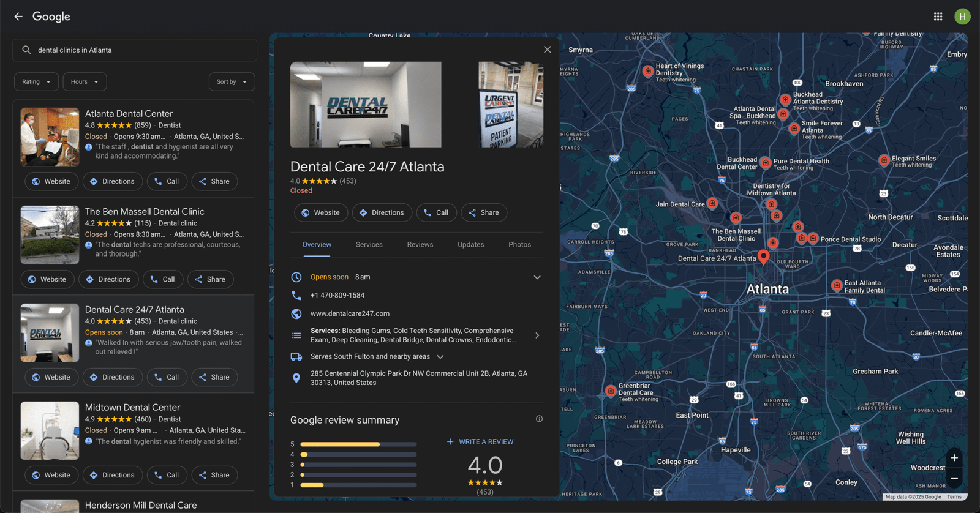The height and width of the screenshot is (513, 980).
Task: Click the 5-star rating bar
Action: click(358, 444)
